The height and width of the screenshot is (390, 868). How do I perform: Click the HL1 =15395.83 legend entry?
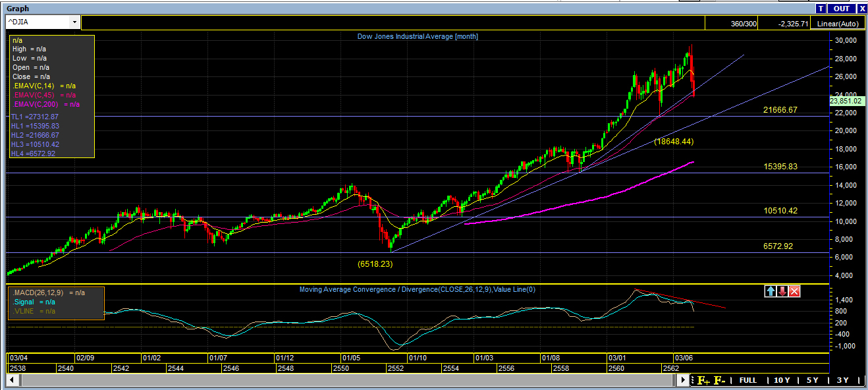tap(35, 125)
